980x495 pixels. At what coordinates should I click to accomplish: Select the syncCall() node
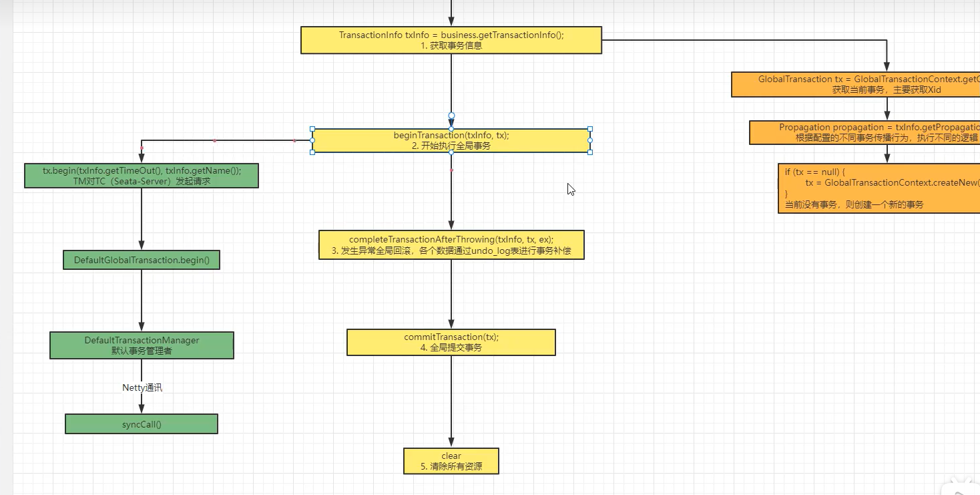[x=142, y=424]
